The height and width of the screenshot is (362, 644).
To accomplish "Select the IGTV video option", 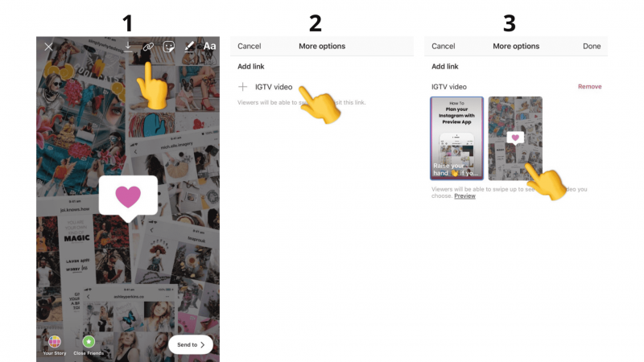I will click(274, 87).
